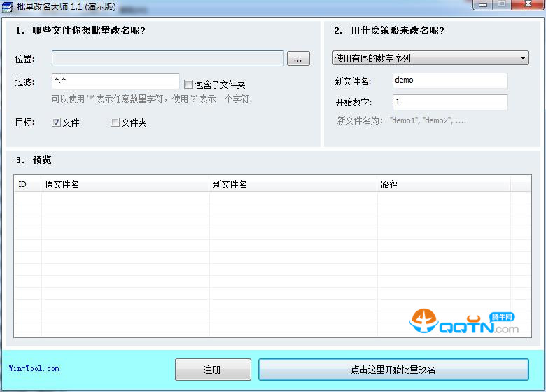Select the 开始数字 input field
This screenshot has height=392, width=546.
pyautogui.click(x=449, y=103)
